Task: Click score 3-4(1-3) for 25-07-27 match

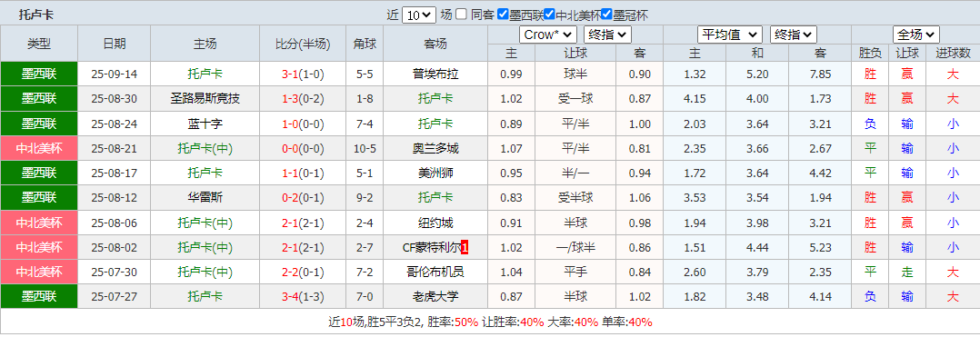Action: point(303,297)
